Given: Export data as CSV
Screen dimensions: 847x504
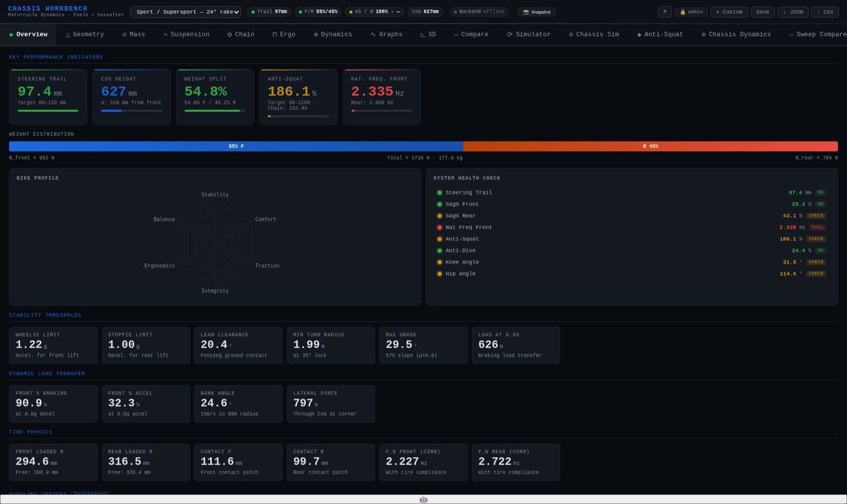Looking at the screenshot, I should [x=825, y=11].
